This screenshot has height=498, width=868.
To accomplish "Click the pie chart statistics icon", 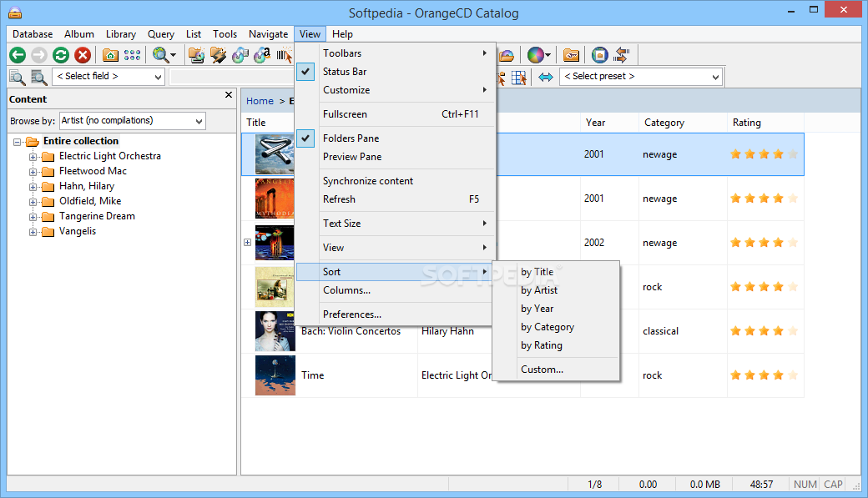I will (x=535, y=55).
